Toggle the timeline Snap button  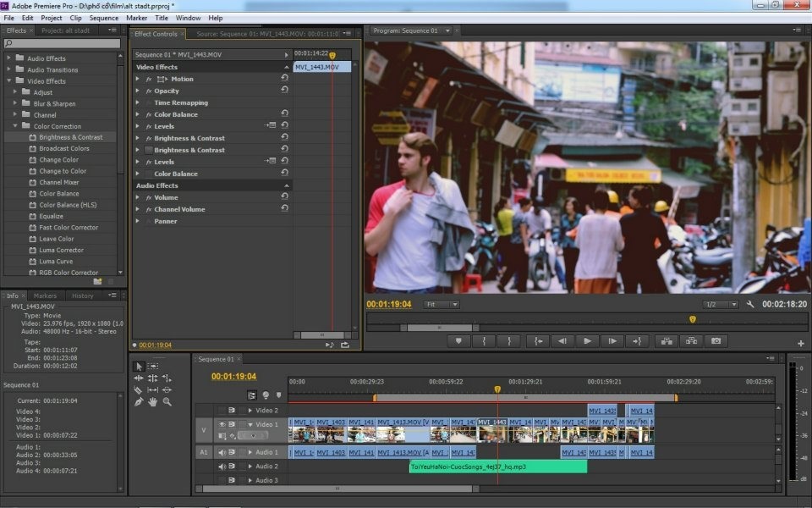pos(252,395)
